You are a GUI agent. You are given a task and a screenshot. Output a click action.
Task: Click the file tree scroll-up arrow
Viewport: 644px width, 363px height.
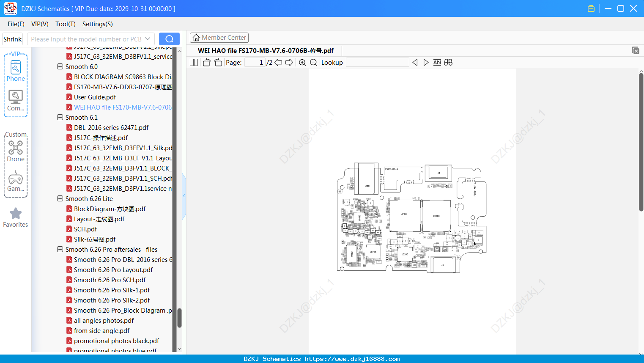pos(179,51)
